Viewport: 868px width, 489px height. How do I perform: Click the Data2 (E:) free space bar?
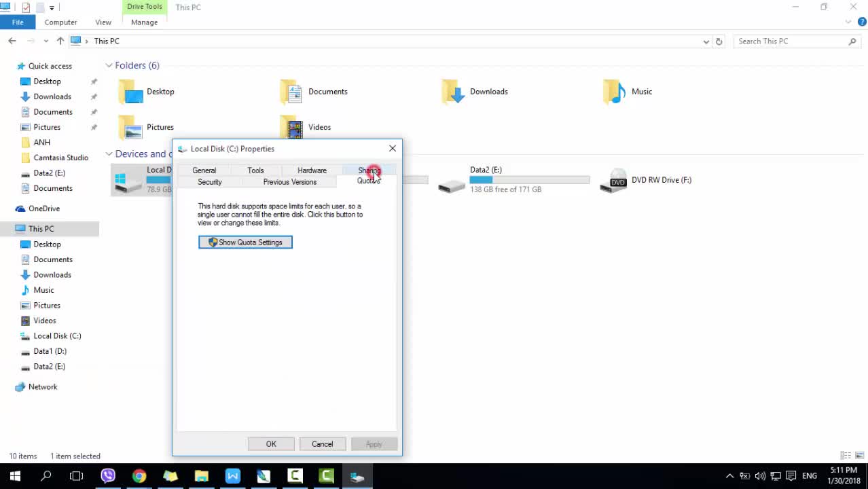(x=530, y=180)
